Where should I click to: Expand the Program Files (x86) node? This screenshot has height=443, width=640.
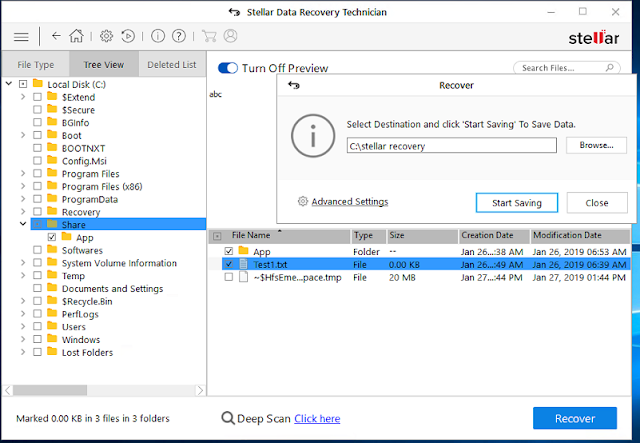(23, 186)
